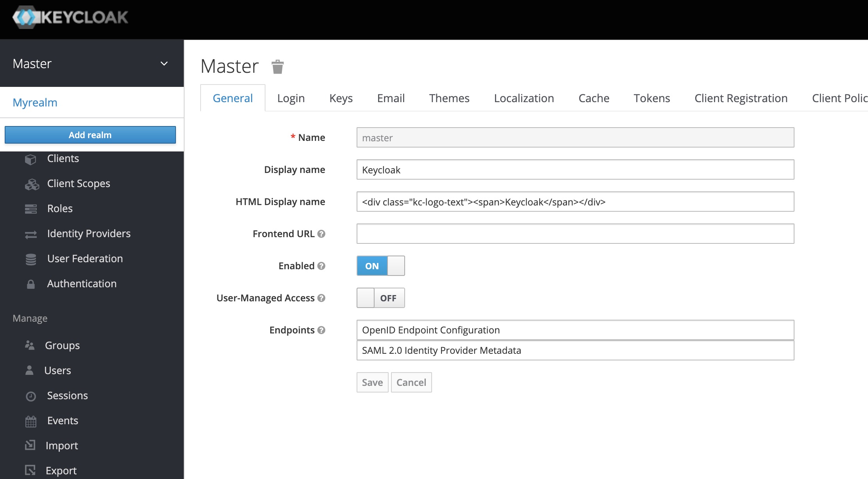Toggle the Enabled switch off

click(380, 266)
